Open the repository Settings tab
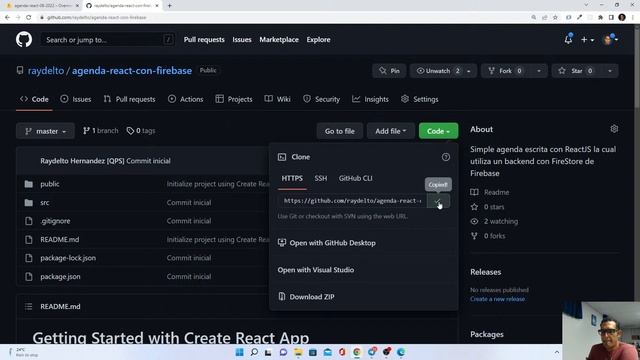 click(x=420, y=99)
